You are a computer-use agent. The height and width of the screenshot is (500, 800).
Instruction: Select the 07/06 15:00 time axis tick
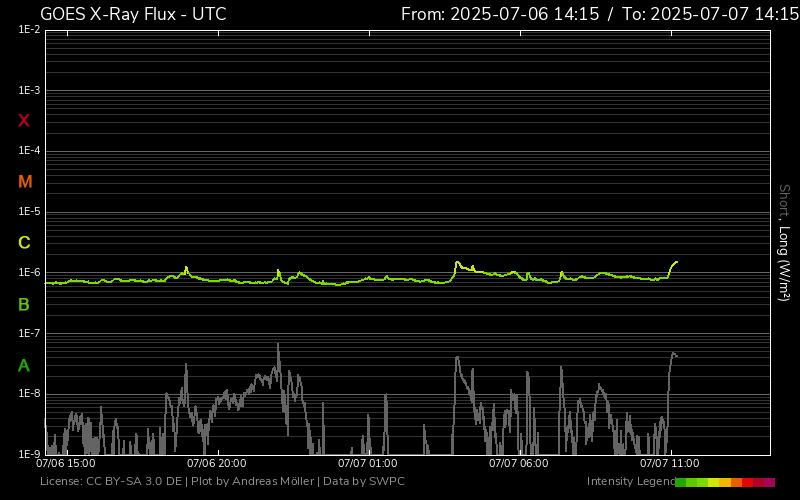65,464
